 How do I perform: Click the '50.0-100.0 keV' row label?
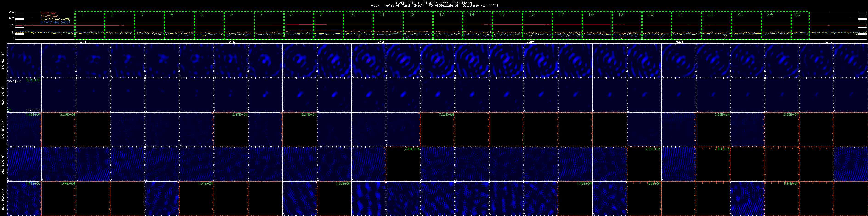pos(3,199)
